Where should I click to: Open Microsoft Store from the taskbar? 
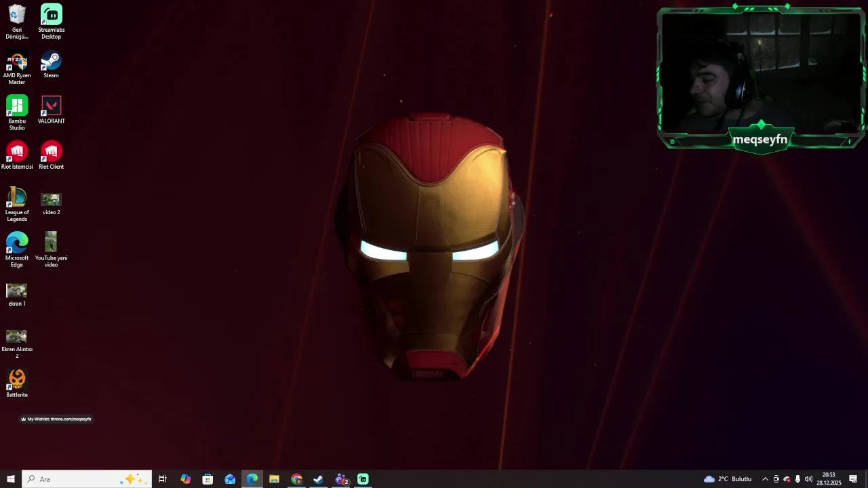coord(208,479)
